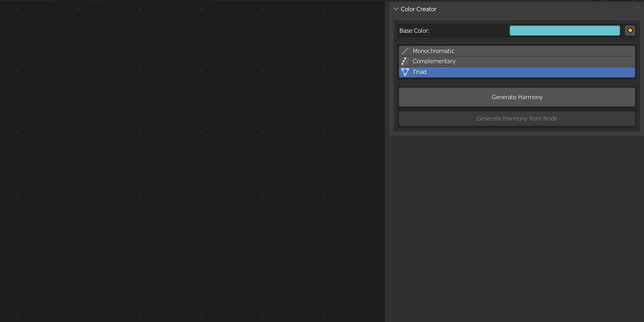
Task: Grab the panel drag handle dots
Action: pos(638,9)
